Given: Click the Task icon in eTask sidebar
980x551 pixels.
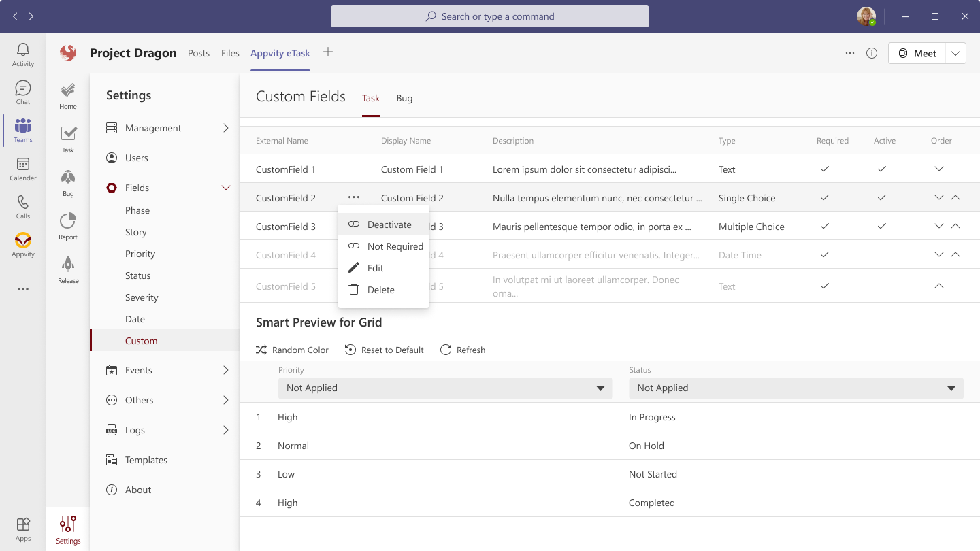Looking at the screenshot, I should click(67, 136).
